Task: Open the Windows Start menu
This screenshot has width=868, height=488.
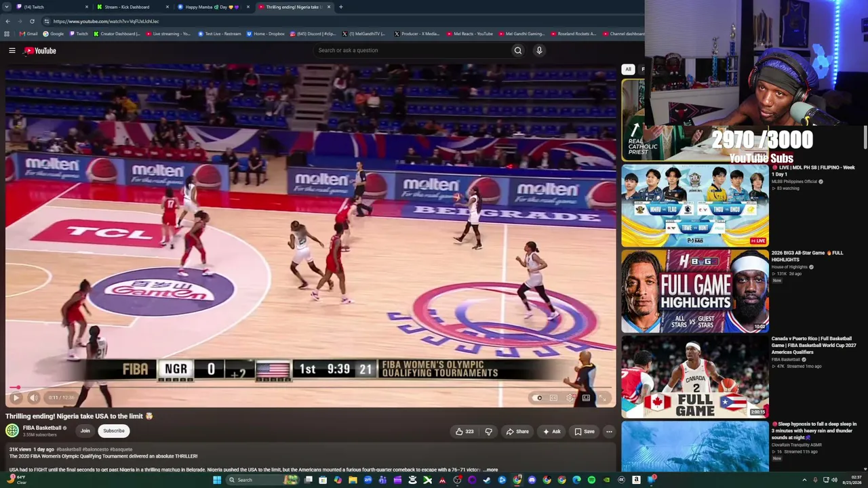Action: pyautogui.click(x=217, y=480)
